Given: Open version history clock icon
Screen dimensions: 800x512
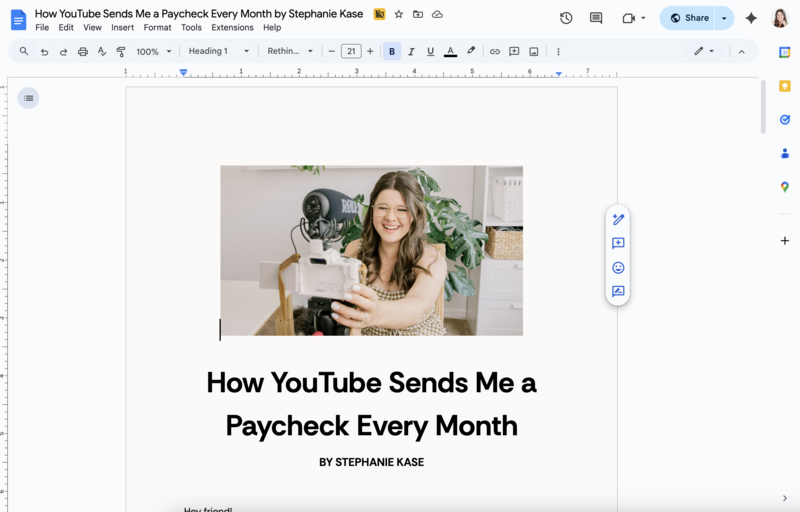Looking at the screenshot, I should tap(566, 18).
